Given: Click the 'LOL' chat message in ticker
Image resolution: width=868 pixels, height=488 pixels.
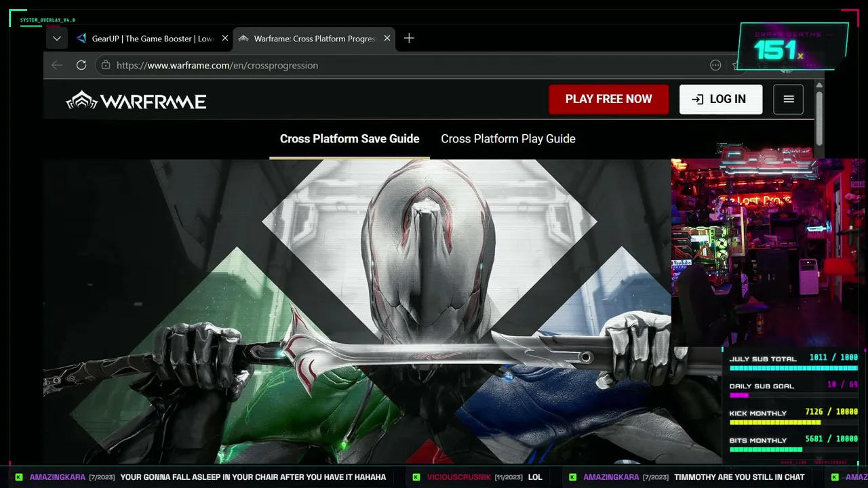Looking at the screenshot, I should [x=535, y=477].
